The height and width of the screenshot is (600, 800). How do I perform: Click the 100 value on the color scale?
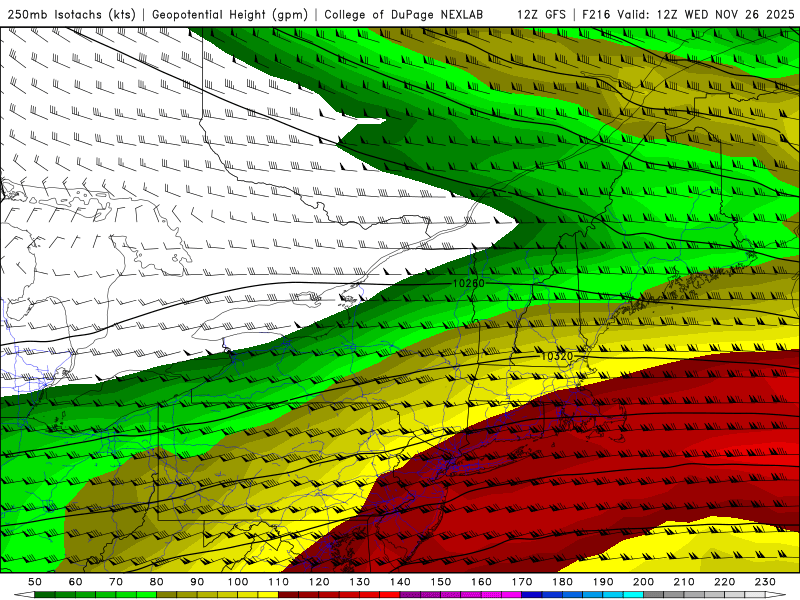238,582
